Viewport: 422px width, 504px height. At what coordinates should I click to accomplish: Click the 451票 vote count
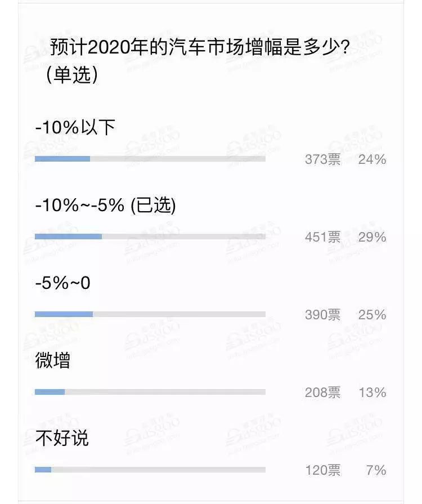pyautogui.click(x=322, y=237)
